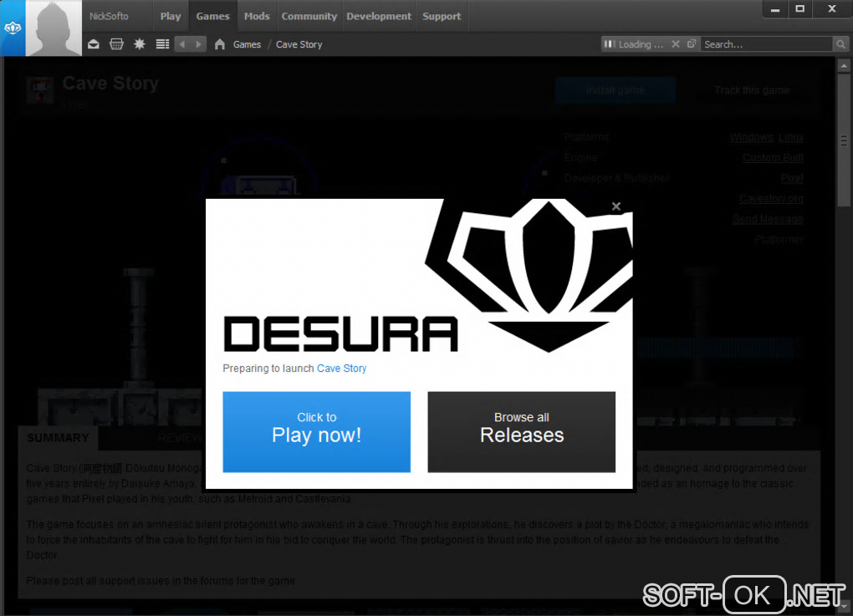Click into the Search field
Image resolution: width=853 pixels, height=616 pixels.
(x=767, y=44)
